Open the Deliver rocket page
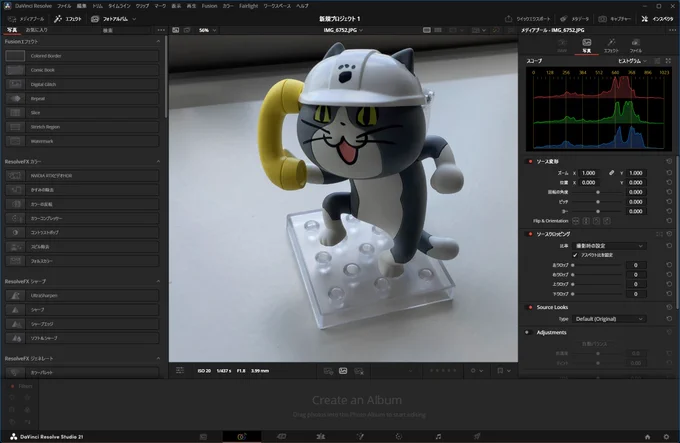 point(477,436)
